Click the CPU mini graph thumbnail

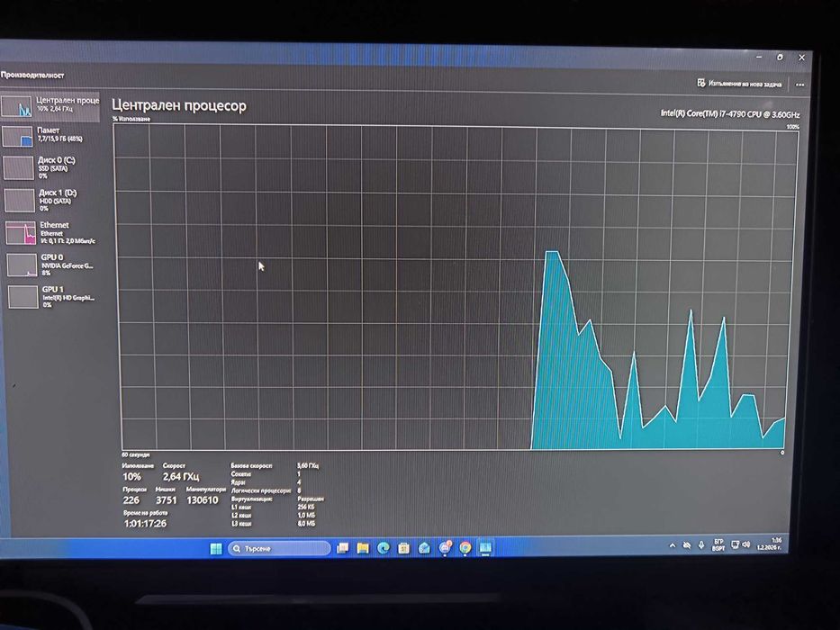coord(17,106)
